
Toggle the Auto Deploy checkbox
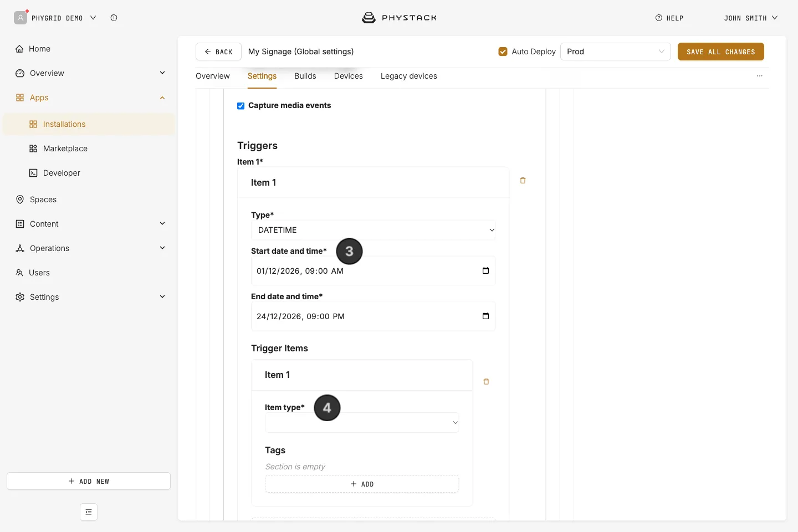click(x=503, y=52)
